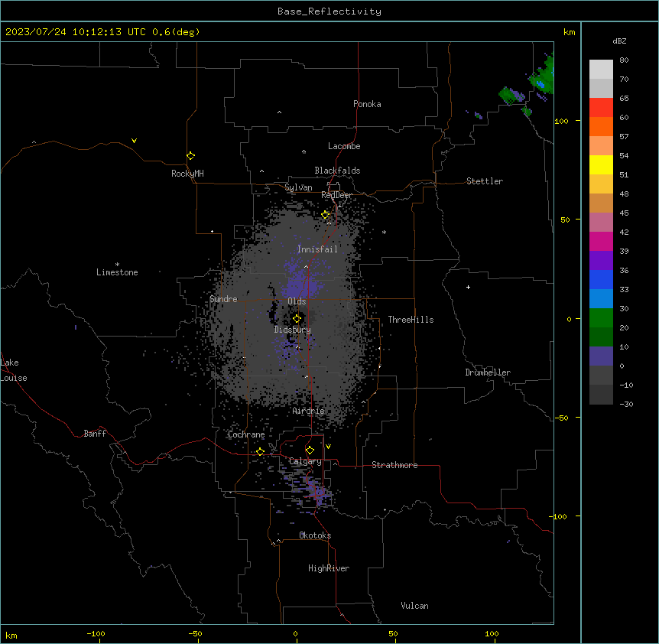Pick the purple swatch beside 36 label

[x=601, y=260]
